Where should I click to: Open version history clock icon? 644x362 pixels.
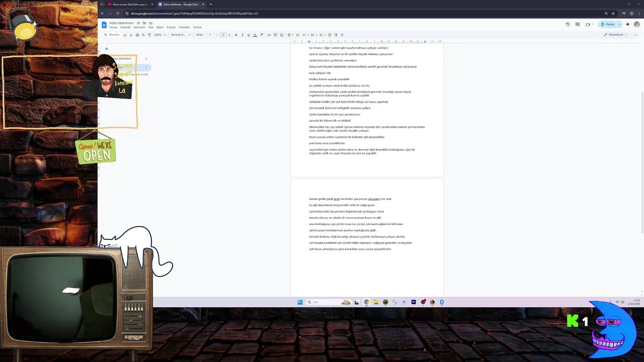[x=568, y=24]
